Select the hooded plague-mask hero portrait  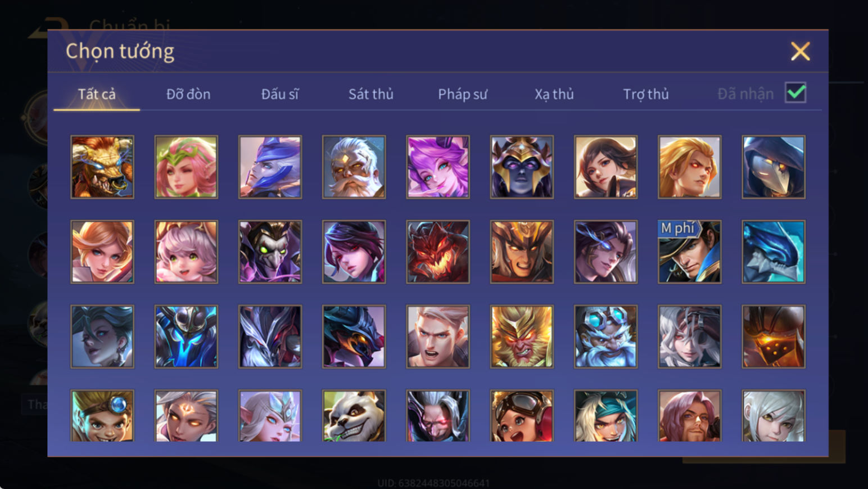[x=774, y=167]
